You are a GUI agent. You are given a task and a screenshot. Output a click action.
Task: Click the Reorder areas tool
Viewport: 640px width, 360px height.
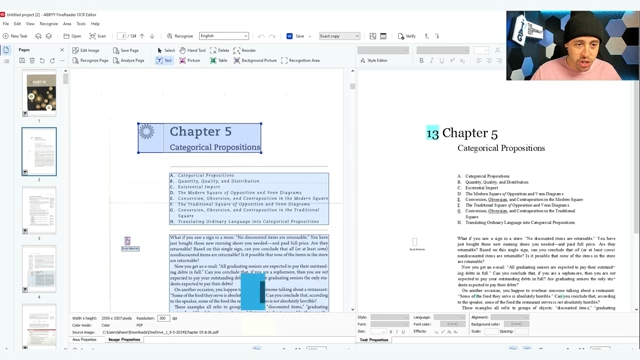click(244, 50)
